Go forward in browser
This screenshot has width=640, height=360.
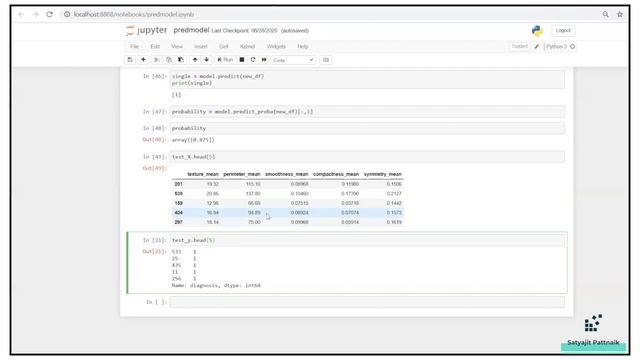36,14
